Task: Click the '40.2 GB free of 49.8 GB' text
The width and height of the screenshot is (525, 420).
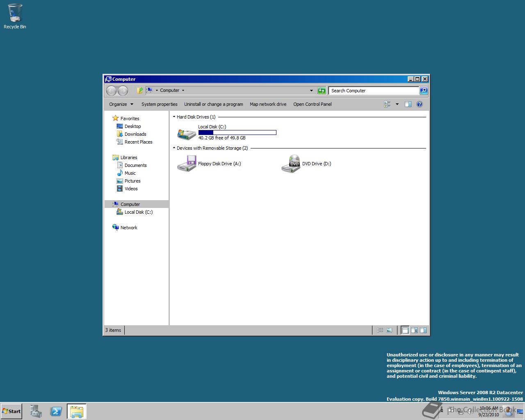Action: (222, 138)
